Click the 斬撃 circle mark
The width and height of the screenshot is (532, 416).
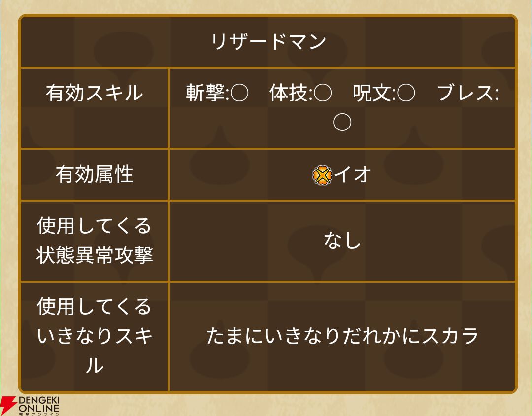[x=239, y=93]
